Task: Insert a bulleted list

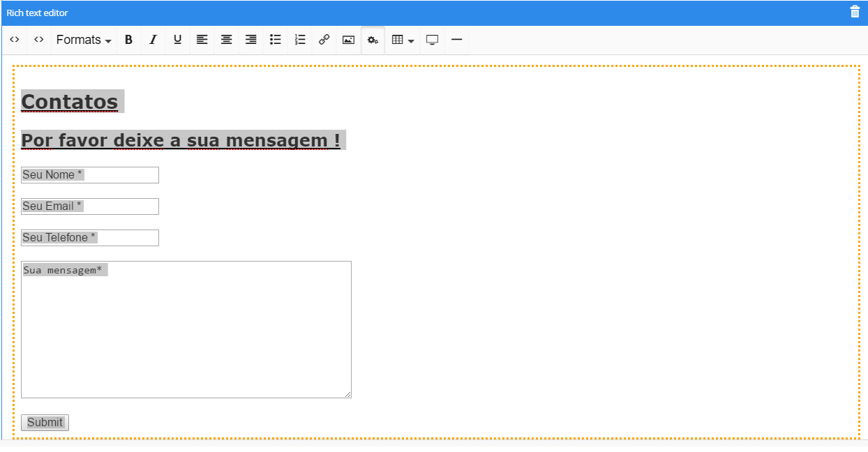Action: [275, 40]
